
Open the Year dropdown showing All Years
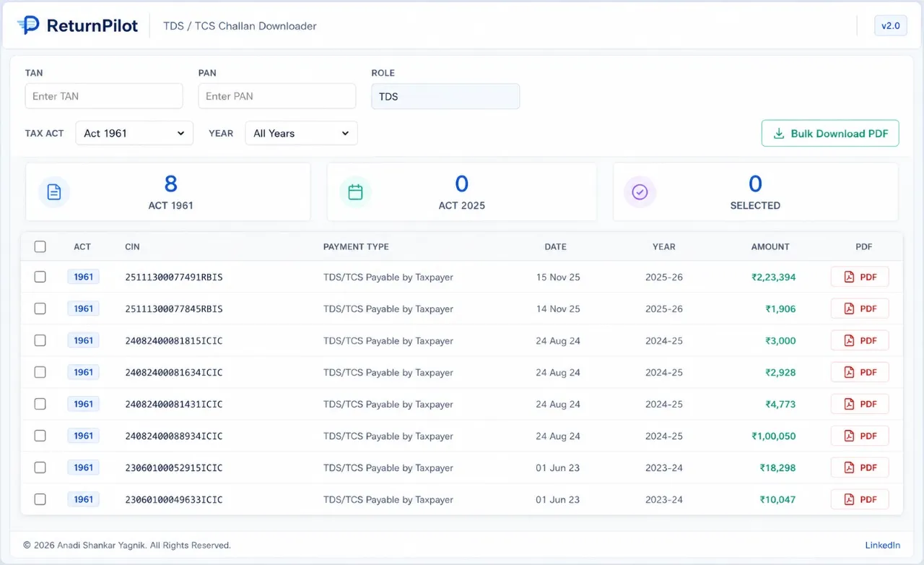click(301, 133)
